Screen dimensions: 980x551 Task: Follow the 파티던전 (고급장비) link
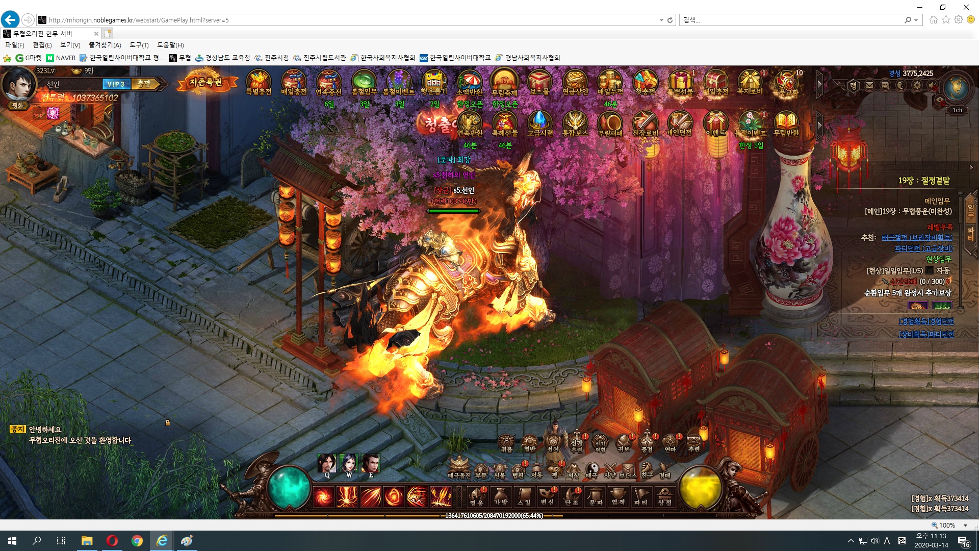click(923, 248)
